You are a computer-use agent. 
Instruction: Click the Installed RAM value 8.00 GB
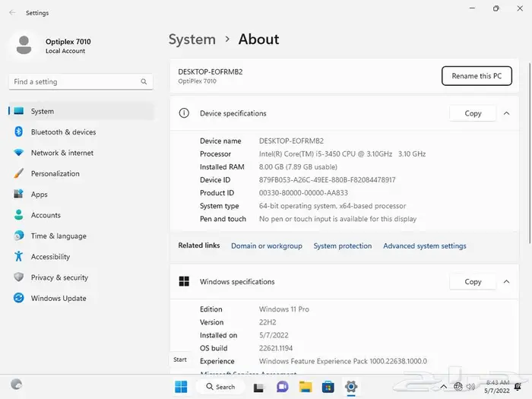[298, 167]
